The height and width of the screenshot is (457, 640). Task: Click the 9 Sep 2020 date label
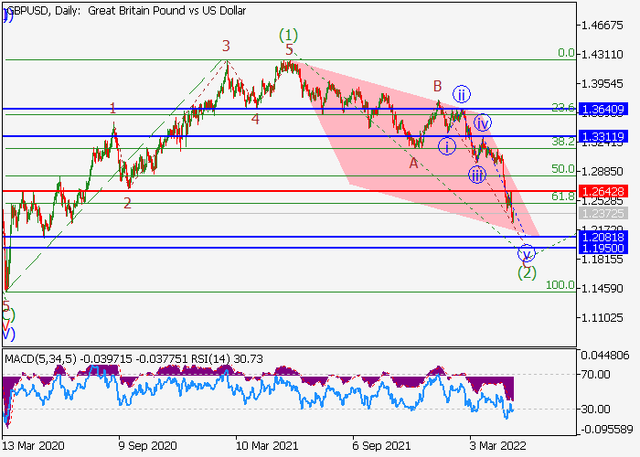148,445
